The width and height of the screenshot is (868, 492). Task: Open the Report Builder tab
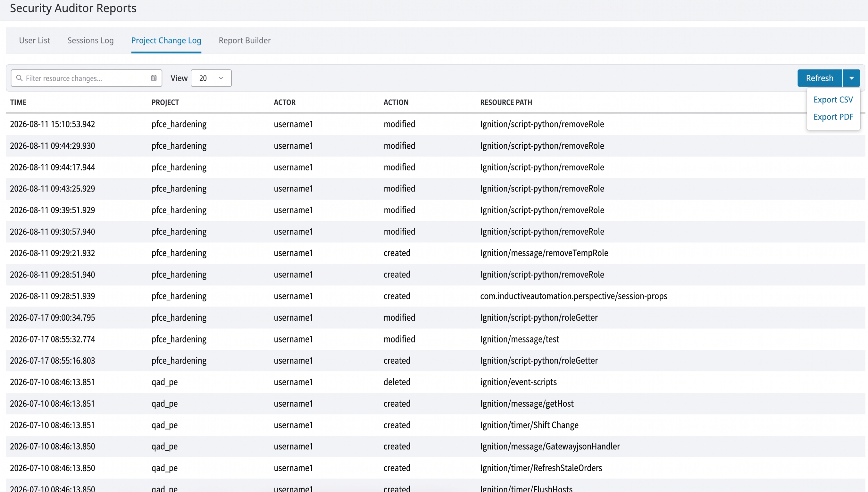point(245,40)
